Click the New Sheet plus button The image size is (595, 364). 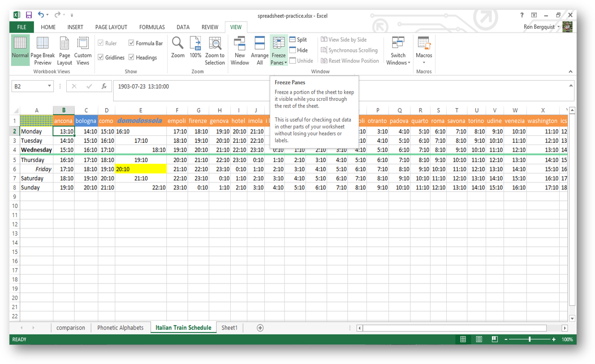[x=260, y=328]
